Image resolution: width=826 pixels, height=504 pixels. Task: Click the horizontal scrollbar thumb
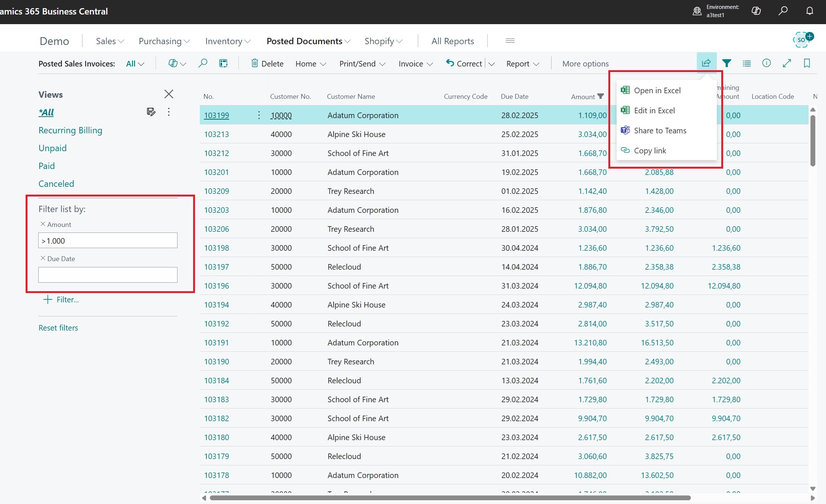(450, 498)
